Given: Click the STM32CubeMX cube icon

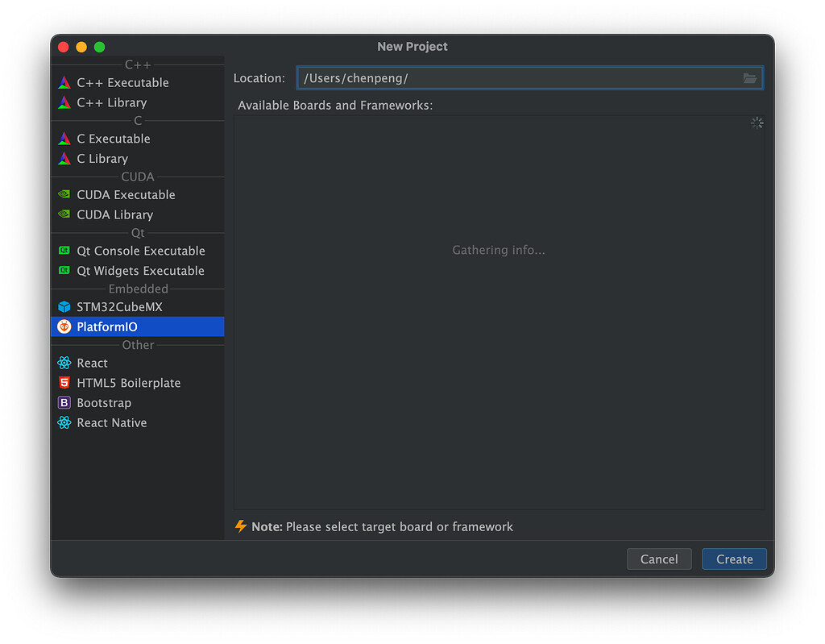Looking at the screenshot, I should click(64, 306).
